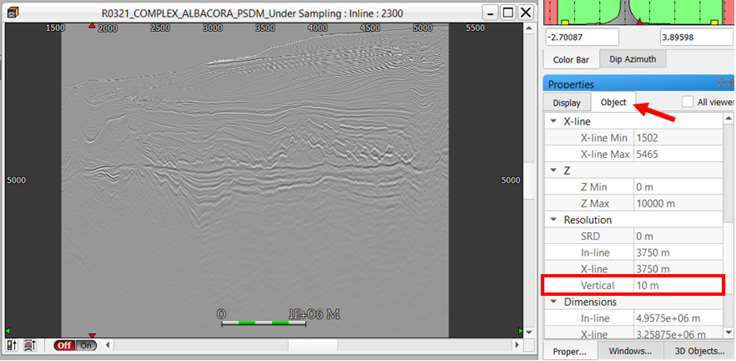This screenshot has height=361, width=736.
Task: Click the seismic section layers icon
Action: [x=29, y=346]
